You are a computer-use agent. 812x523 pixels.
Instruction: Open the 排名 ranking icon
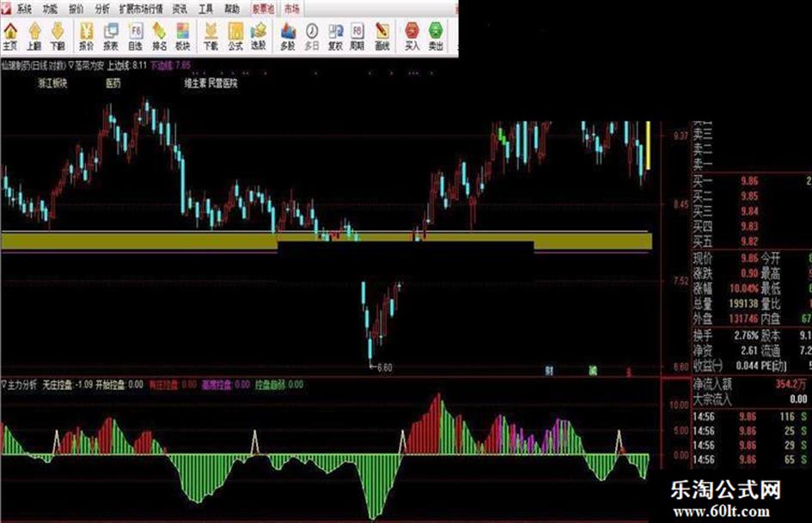(x=159, y=37)
